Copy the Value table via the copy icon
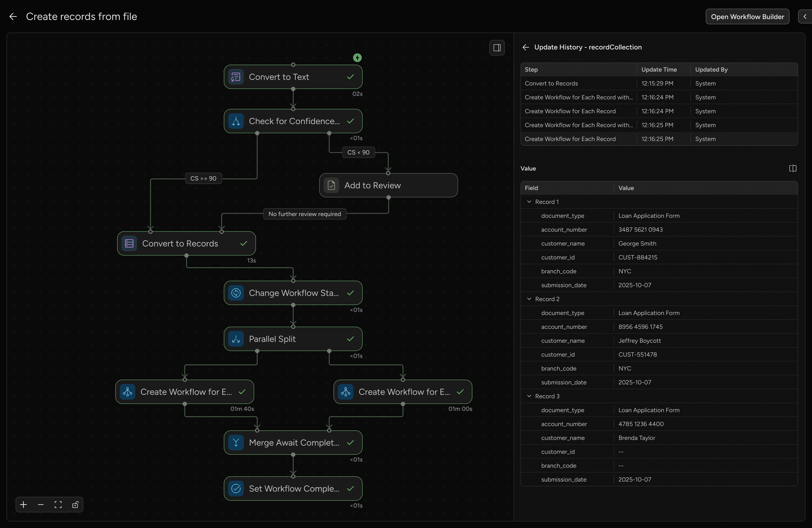This screenshot has height=528, width=812. pos(793,168)
